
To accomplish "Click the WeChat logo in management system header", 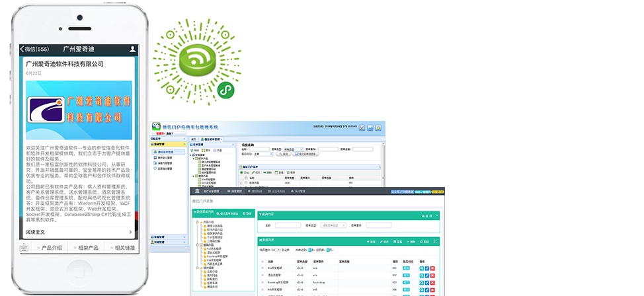I will [x=157, y=126].
